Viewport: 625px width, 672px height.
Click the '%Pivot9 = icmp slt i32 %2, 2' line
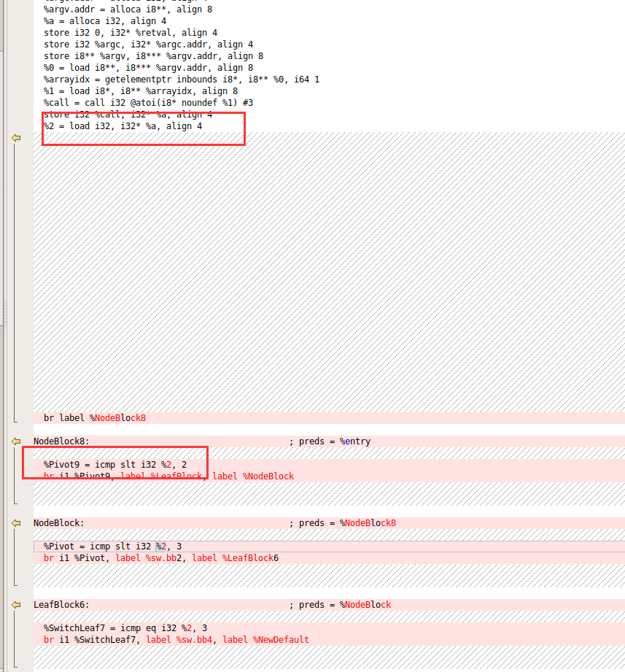click(x=114, y=465)
